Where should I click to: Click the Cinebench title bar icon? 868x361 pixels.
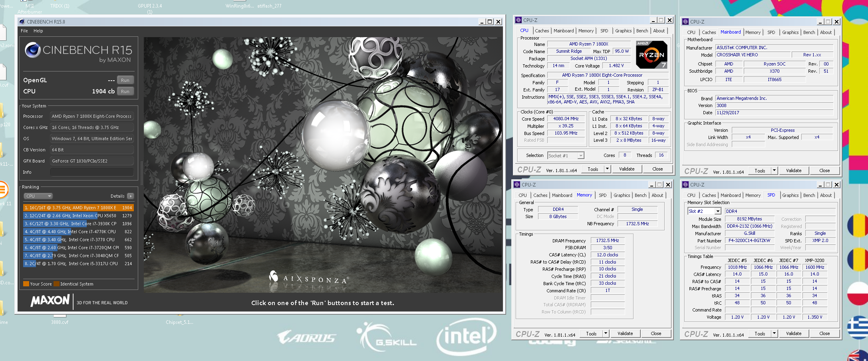(22, 22)
